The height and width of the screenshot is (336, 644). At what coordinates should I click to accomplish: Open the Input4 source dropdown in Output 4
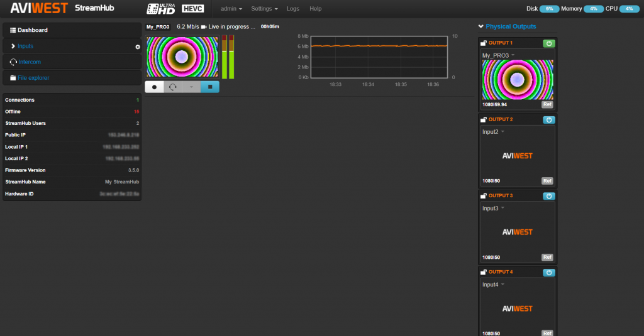pos(493,285)
